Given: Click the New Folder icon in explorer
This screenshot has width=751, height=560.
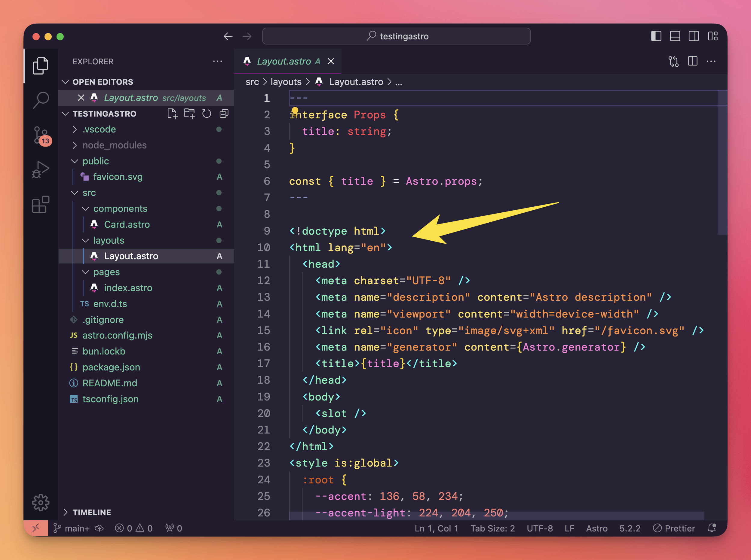Looking at the screenshot, I should [x=189, y=114].
